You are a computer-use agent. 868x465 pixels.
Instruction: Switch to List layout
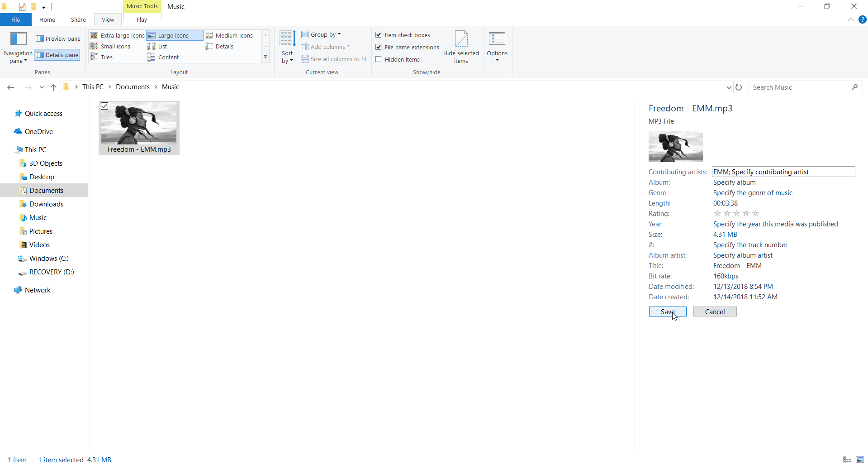(157, 46)
